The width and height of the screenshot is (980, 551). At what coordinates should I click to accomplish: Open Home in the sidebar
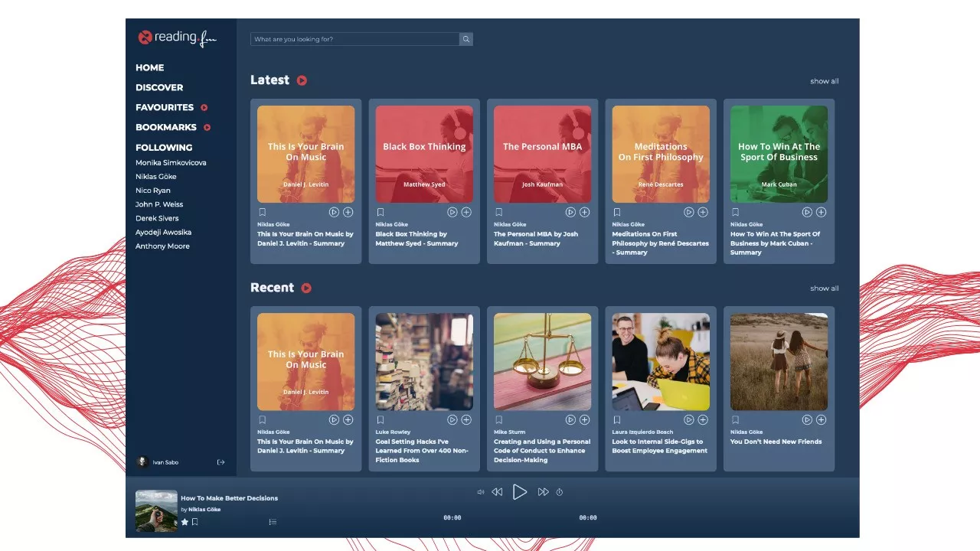click(149, 67)
